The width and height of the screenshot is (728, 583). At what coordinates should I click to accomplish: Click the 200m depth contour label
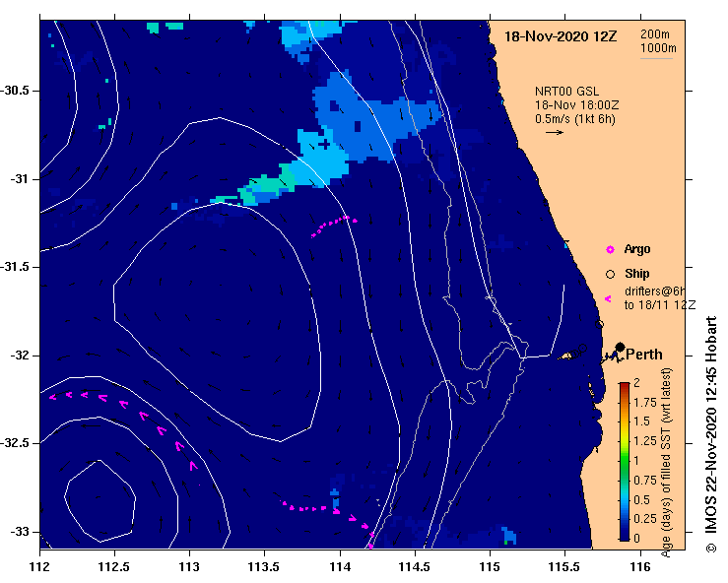[x=655, y=34]
